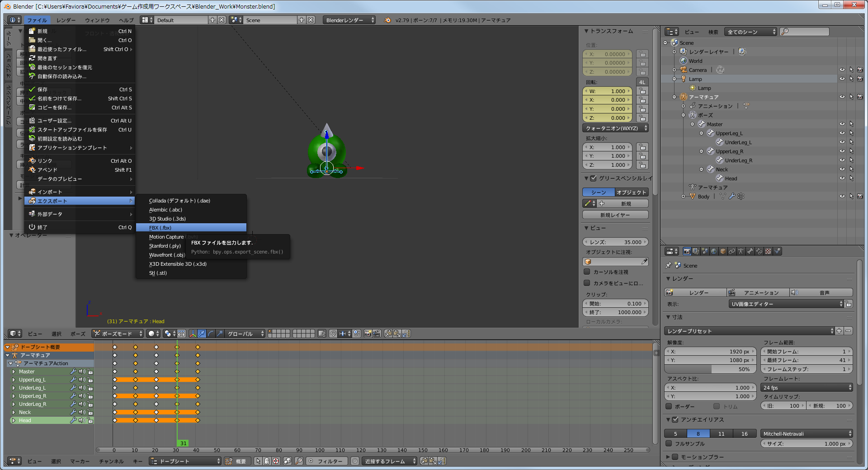The width and height of the screenshot is (868, 470).
Task: Select Wavefront (.obj) export option
Action: [167, 254]
